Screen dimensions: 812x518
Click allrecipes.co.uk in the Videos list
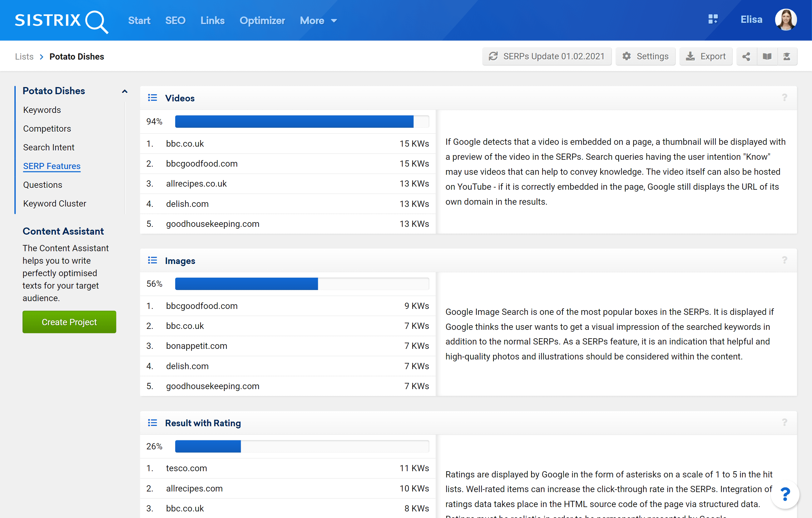click(196, 183)
